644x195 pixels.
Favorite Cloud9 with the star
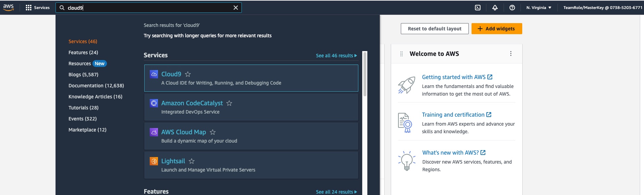point(188,74)
